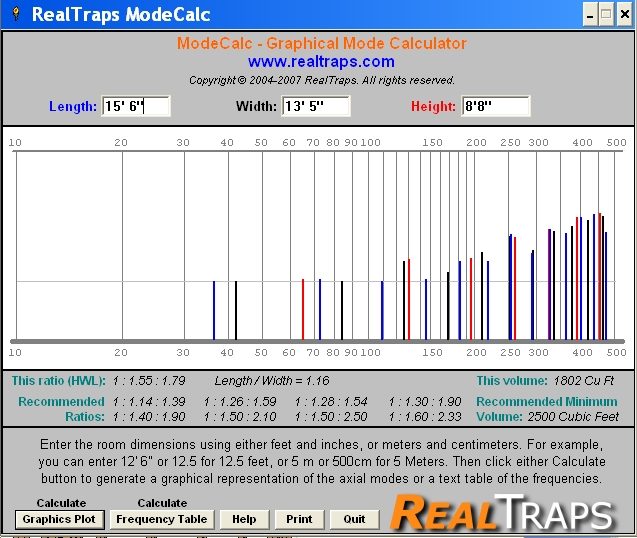This screenshot has width=637, height=538.
Task: Click 'Length / Width = 1.16' text
Action: tap(272, 381)
